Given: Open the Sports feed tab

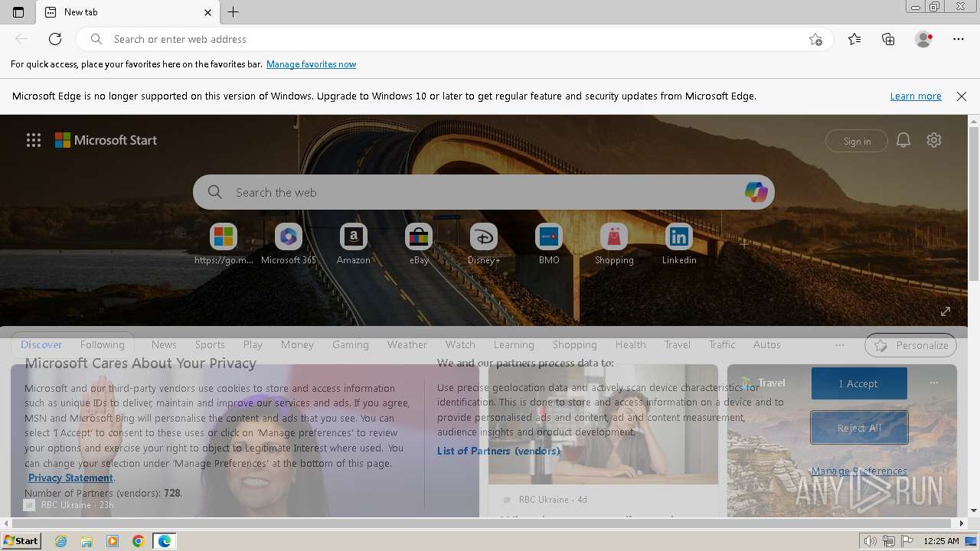Looking at the screenshot, I should click(210, 345).
